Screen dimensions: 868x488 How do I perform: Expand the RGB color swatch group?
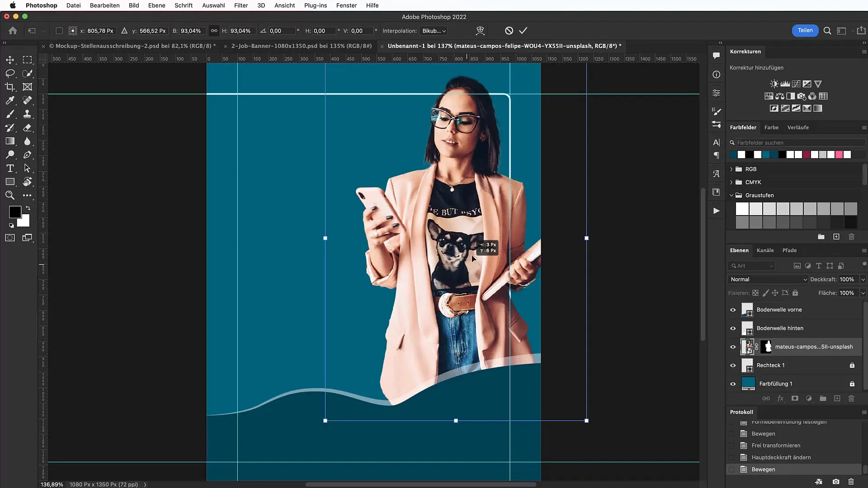(x=731, y=169)
